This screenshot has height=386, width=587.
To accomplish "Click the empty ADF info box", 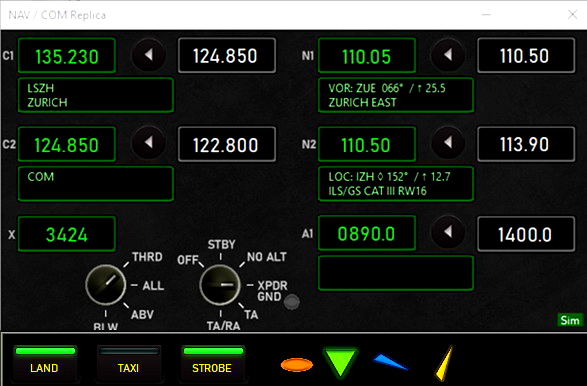I will (396, 273).
